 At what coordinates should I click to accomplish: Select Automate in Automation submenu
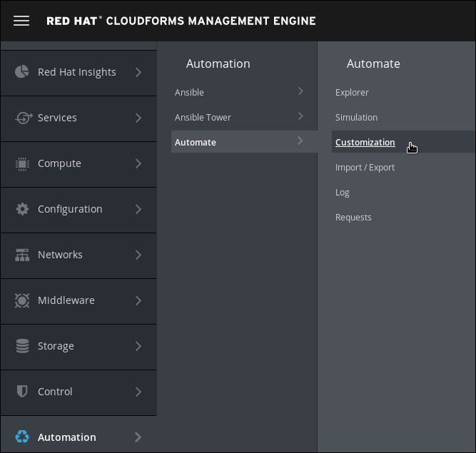[x=244, y=142]
